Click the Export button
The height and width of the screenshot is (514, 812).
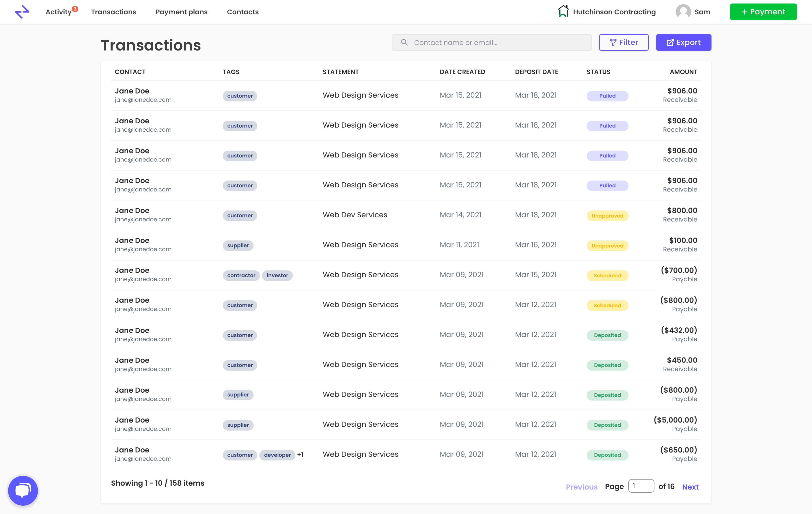coord(684,42)
